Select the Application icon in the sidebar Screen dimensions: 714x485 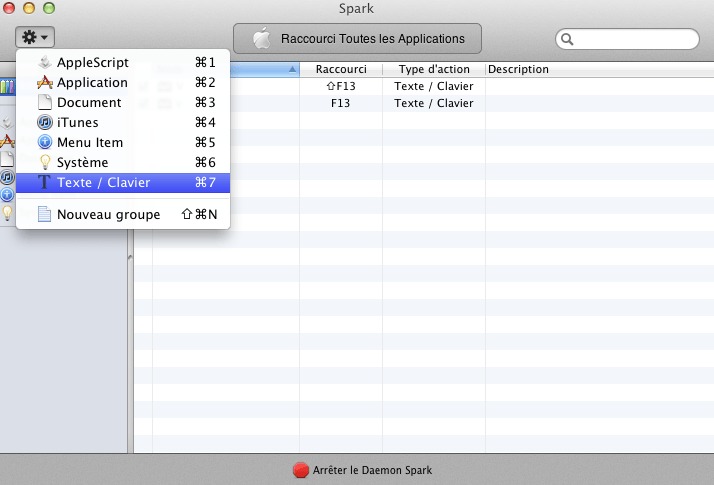7,141
